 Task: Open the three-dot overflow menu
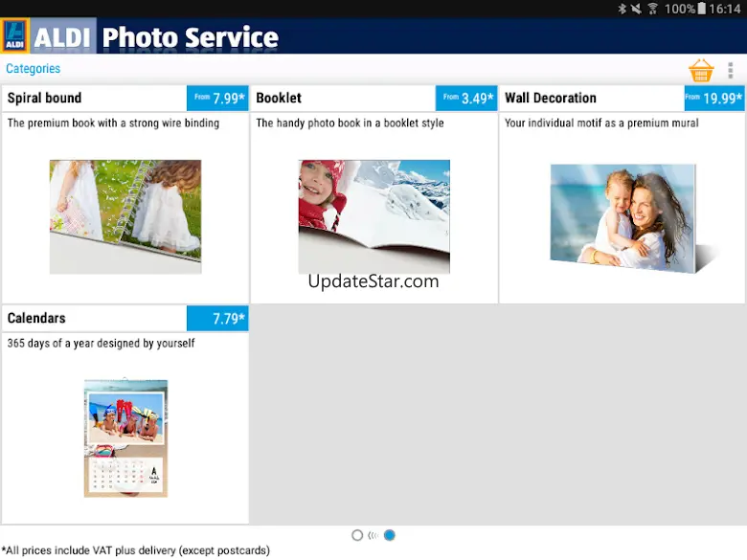coord(731,71)
